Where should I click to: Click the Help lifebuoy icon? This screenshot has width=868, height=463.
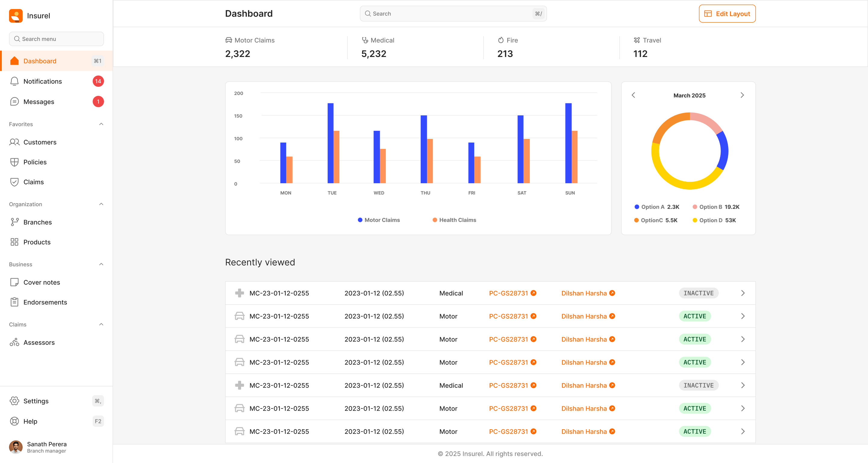(14, 421)
